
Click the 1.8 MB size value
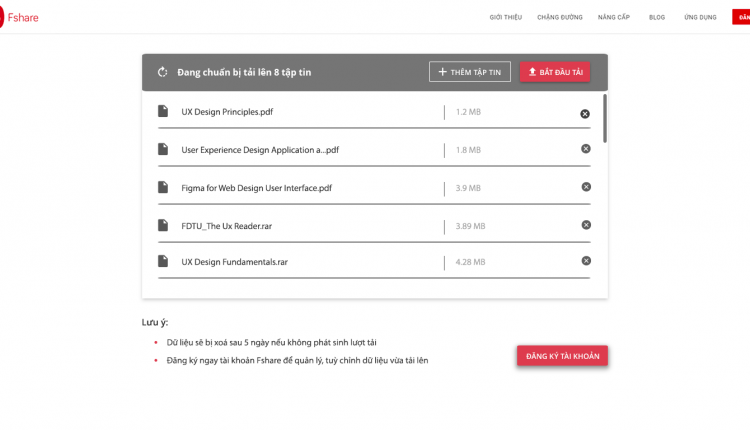point(468,150)
